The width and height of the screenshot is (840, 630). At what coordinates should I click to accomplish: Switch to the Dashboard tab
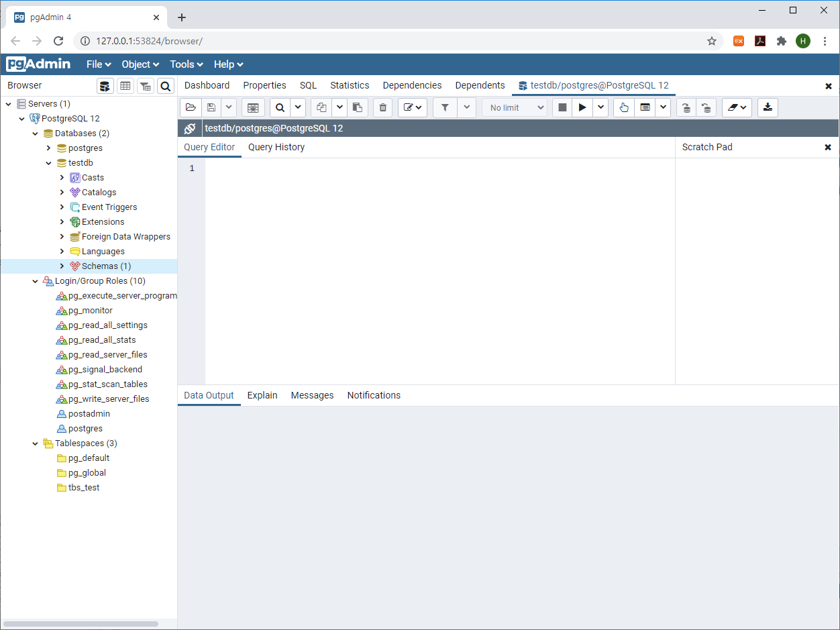207,85
